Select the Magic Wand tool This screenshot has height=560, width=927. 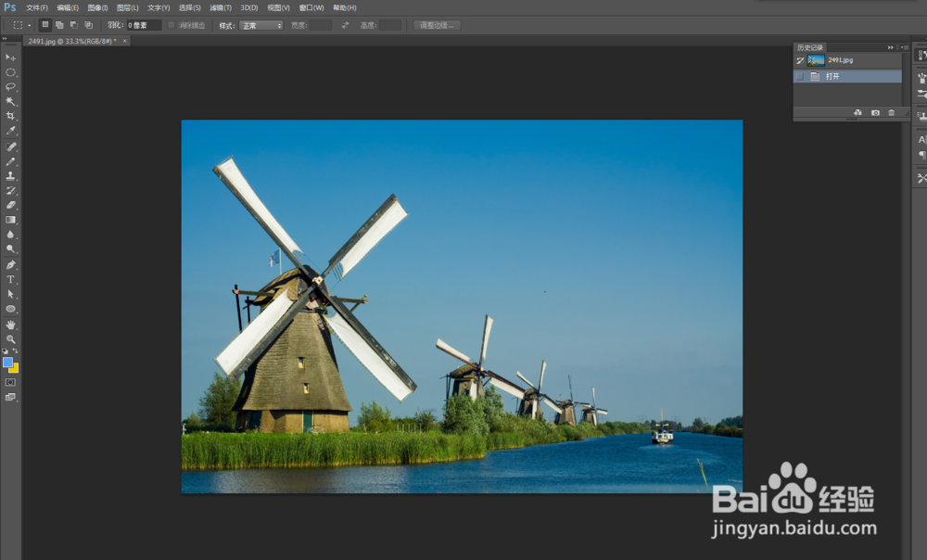tap(10, 102)
